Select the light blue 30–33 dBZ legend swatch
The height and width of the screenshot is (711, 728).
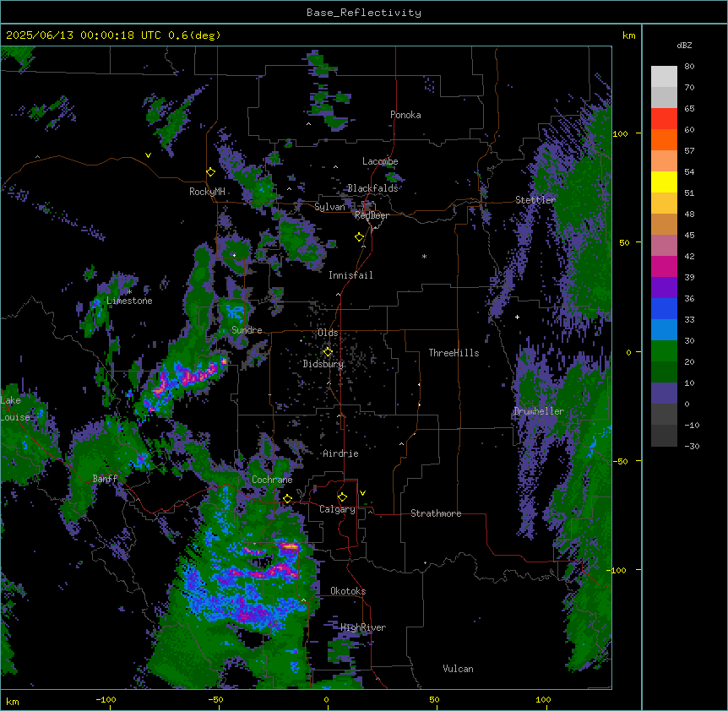coord(664,330)
